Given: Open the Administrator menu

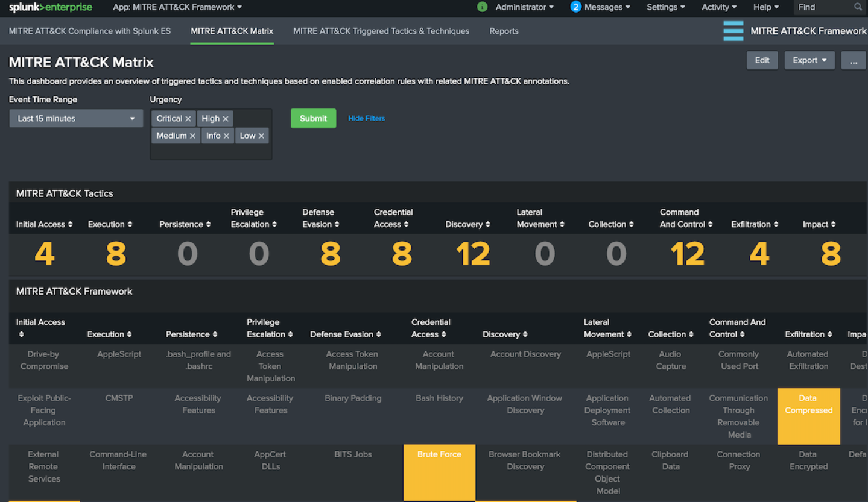Looking at the screenshot, I should (524, 7).
